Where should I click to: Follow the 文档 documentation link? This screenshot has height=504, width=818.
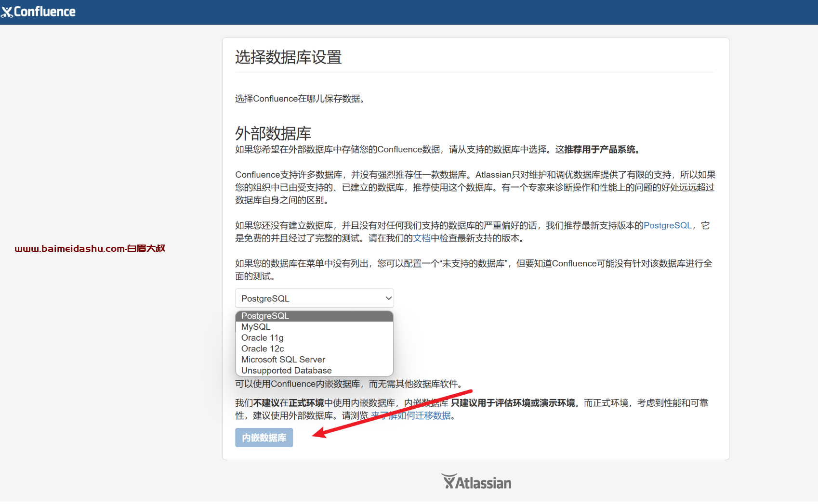pyautogui.click(x=422, y=238)
